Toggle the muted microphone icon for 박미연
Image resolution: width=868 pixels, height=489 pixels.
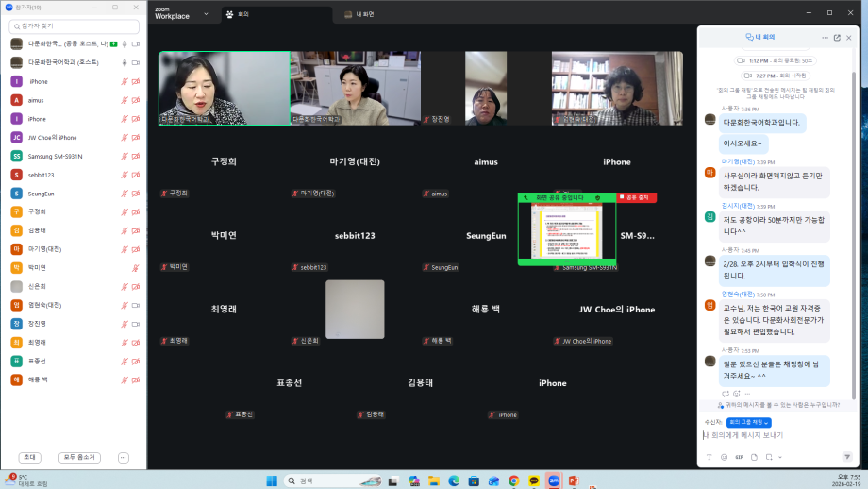tap(135, 268)
